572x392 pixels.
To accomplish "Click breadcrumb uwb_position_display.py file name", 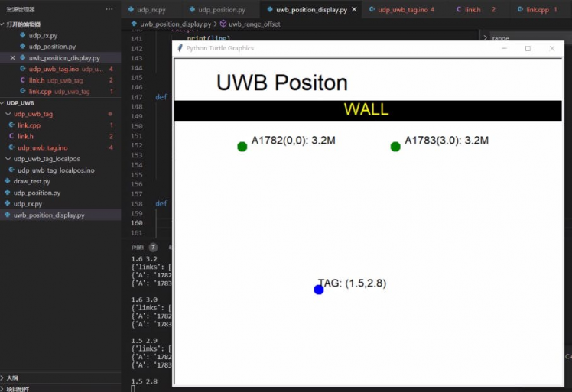I will pyautogui.click(x=175, y=24).
